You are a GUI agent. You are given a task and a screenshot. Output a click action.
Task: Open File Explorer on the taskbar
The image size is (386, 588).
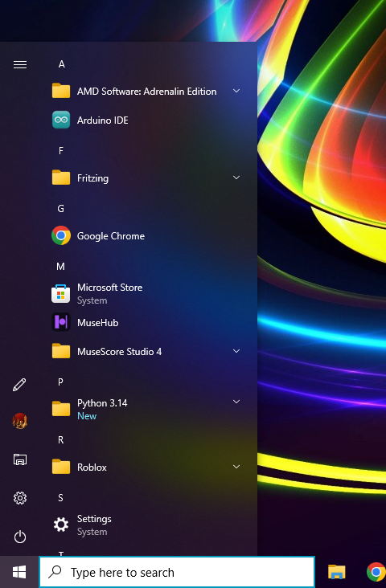click(x=337, y=572)
